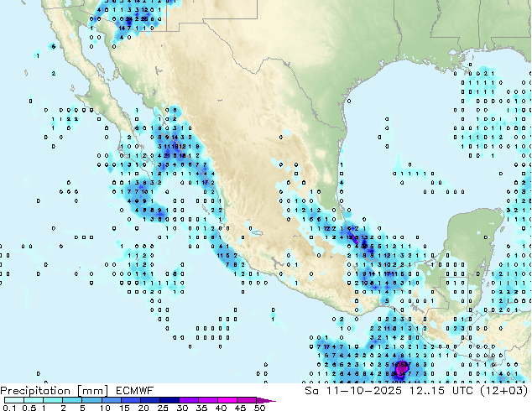
Task: Click the magenta precipitation maximum off the southern coast
Action: coord(401,367)
